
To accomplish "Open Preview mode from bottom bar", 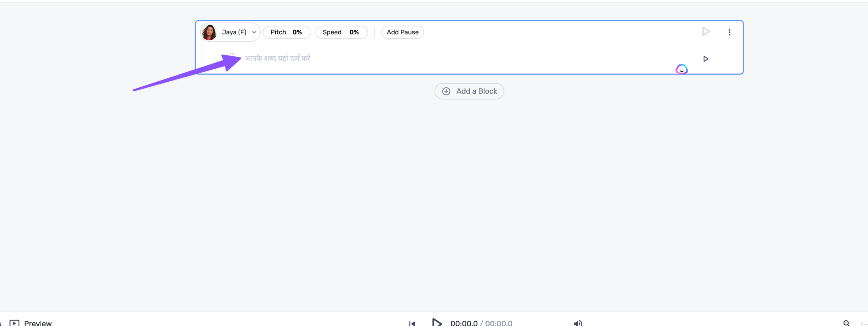I will pyautogui.click(x=31, y=323).
